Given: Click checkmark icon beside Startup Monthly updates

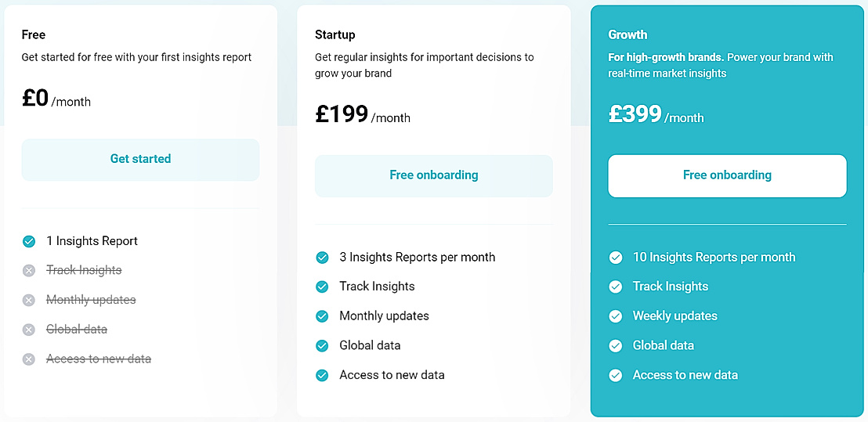Looking at the screenshot, I should point(322,316).
